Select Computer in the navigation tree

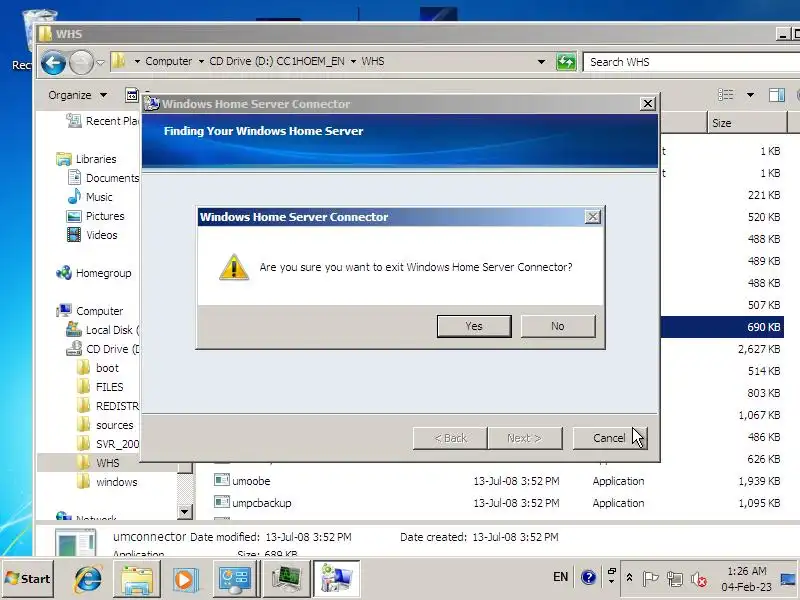tap(90, 311)
